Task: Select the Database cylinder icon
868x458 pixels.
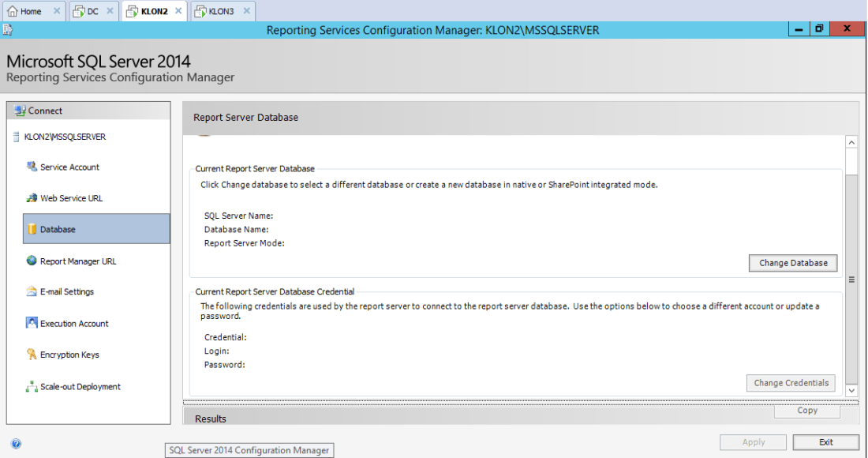Action: [x=32, y=229]
